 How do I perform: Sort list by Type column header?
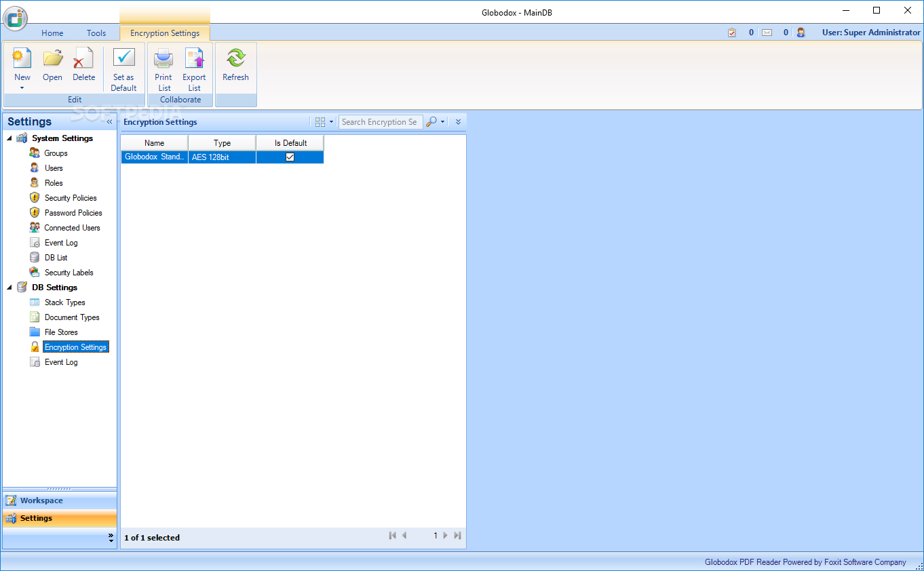(x=222, y=143)
